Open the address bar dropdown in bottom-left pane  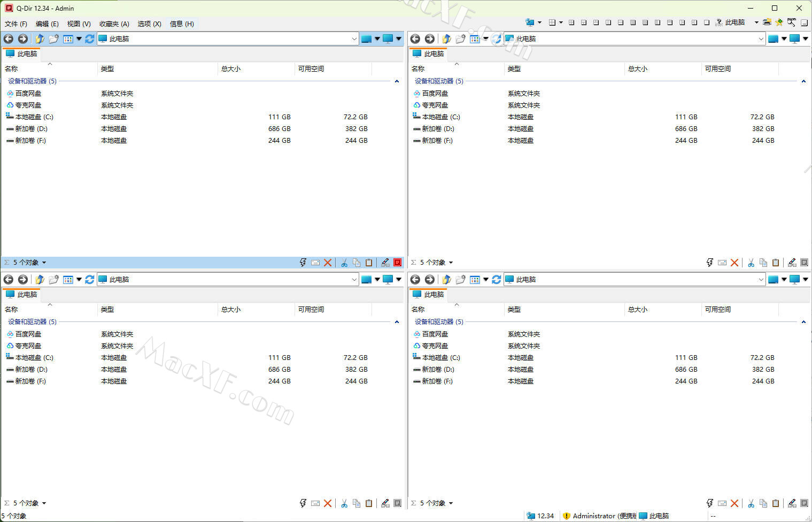(x=354, y=279)
